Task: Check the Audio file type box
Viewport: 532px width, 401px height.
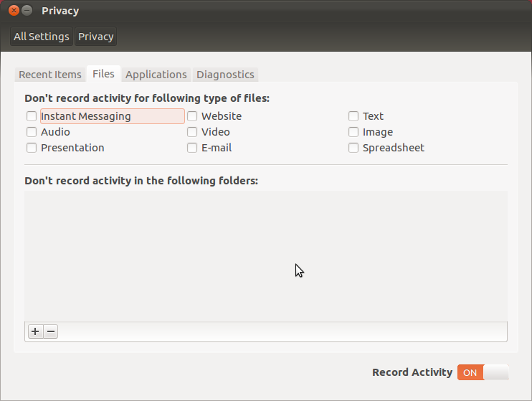Action: tap(32, 132)
